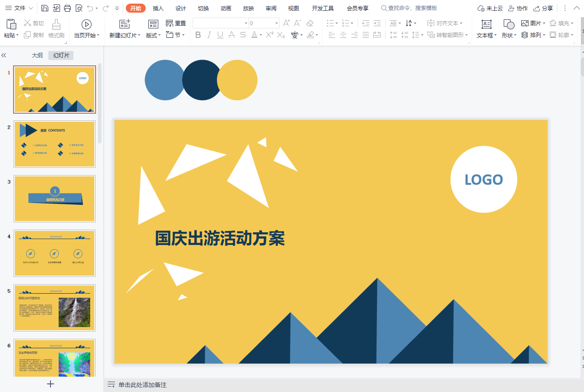Viewport: 584px width, 392px height.
Task: Start slideshow from current slide (当页开始)
Action: [87, 24]
